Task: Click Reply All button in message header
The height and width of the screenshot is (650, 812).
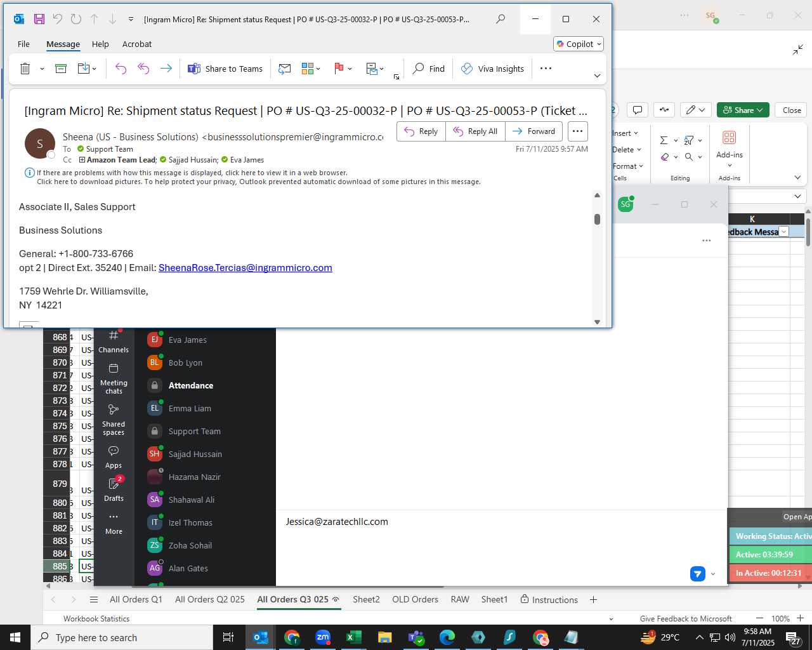Action: pyautogui.click(x=475, y=131)
